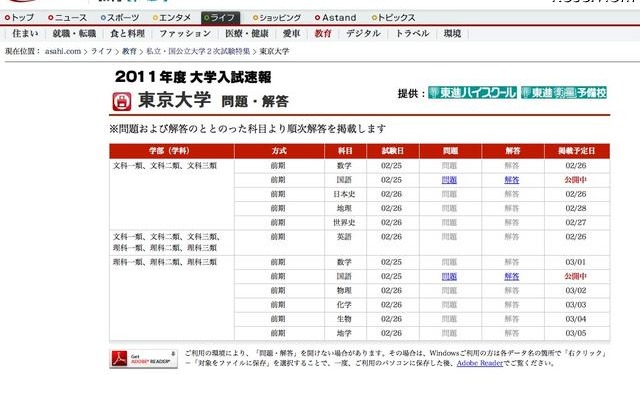Open 解答 link for 文科 国語 row
640x400 pixels.
(x=512, y=180)
